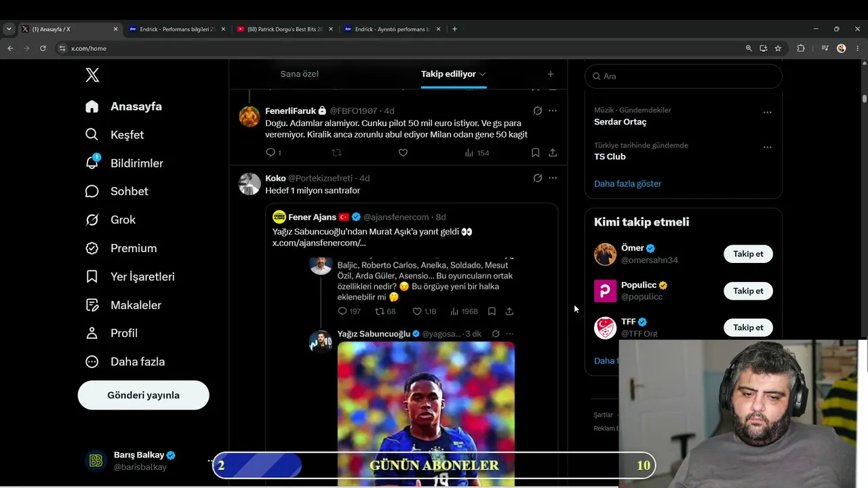Ask Grok about FenerliFaruk's post
868x488 pixels.
537,110
